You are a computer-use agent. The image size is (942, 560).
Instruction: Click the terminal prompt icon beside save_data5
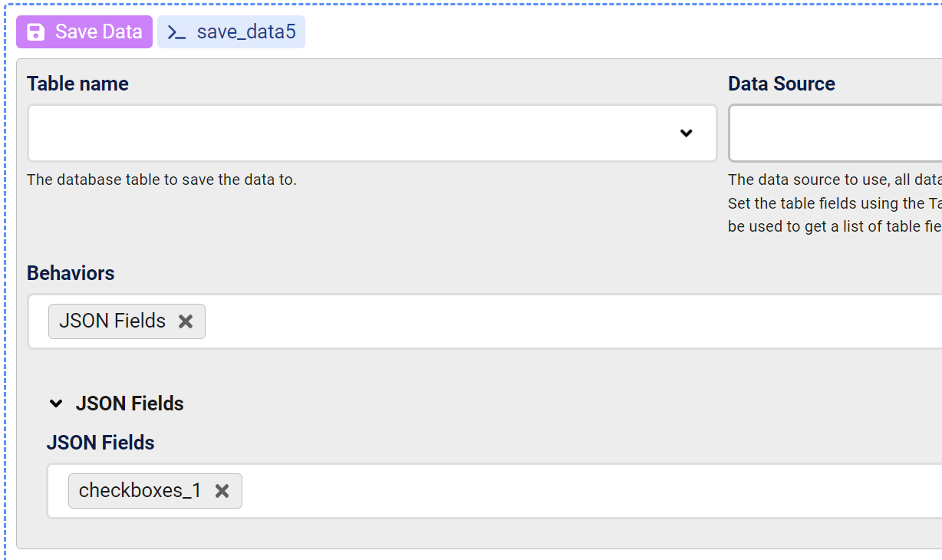[176, 32]
